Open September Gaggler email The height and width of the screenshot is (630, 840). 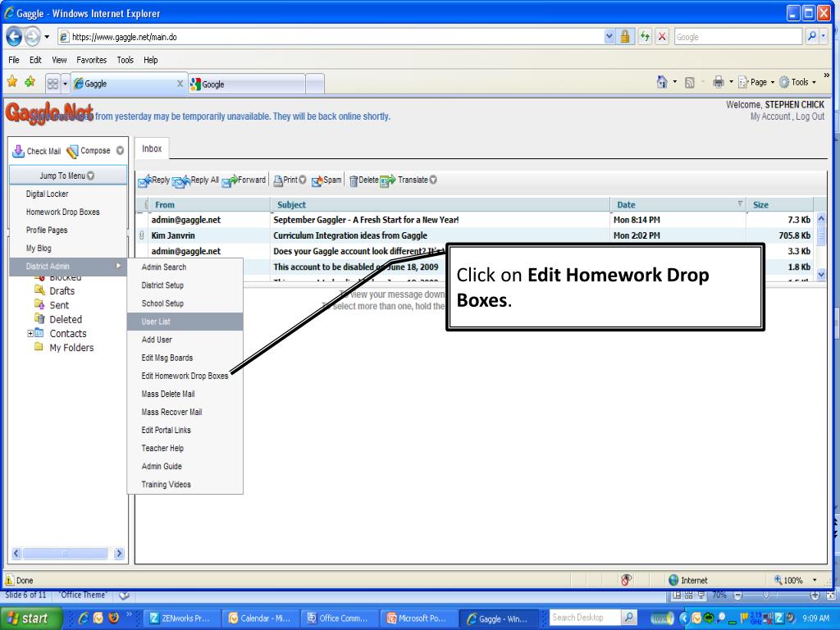(475, 220)
